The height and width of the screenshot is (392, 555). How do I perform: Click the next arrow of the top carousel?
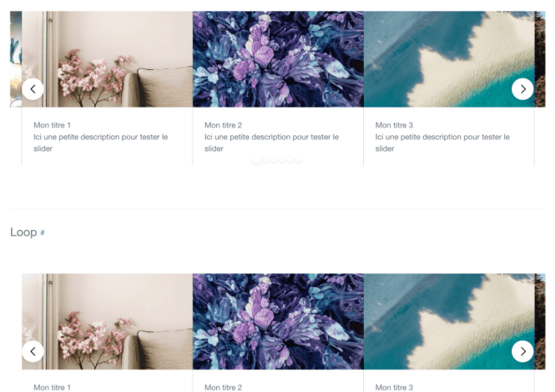click(522, 89)
